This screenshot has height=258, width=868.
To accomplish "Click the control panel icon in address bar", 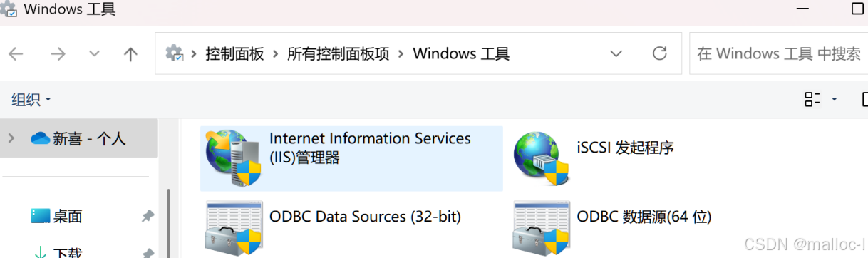I will tap(175, 53).
